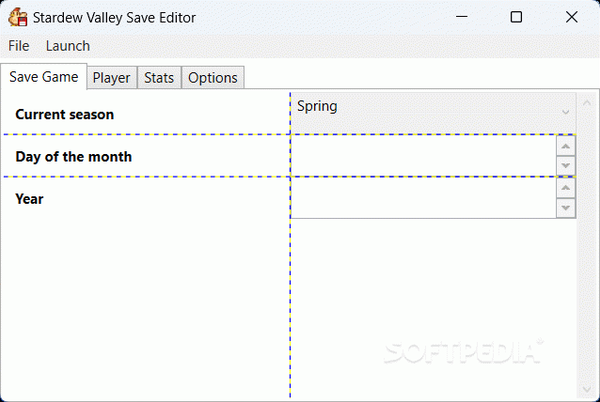Screen dimensions: 600x402
Task: Switch to the Options tab
Action: [213, 78]
